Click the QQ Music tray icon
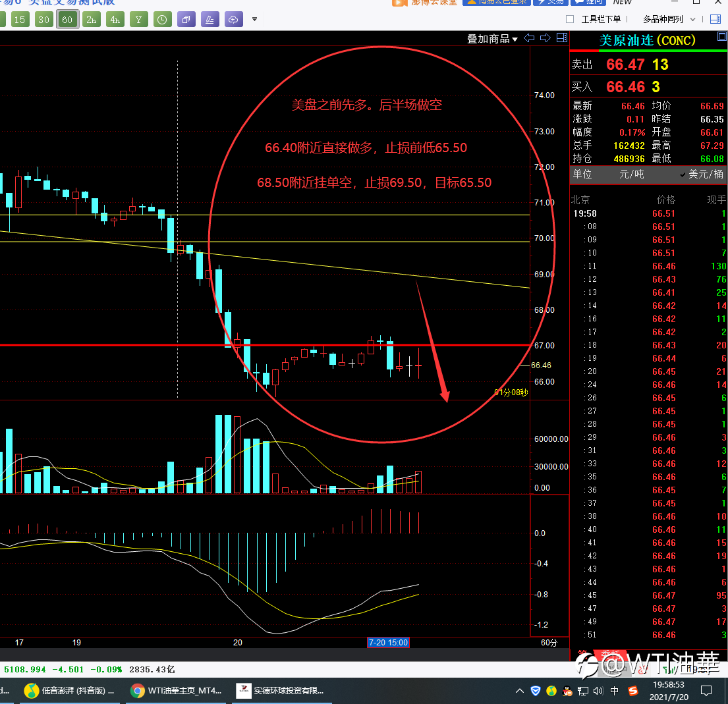This screenshot has width=728, height=704. pos(551,691)
